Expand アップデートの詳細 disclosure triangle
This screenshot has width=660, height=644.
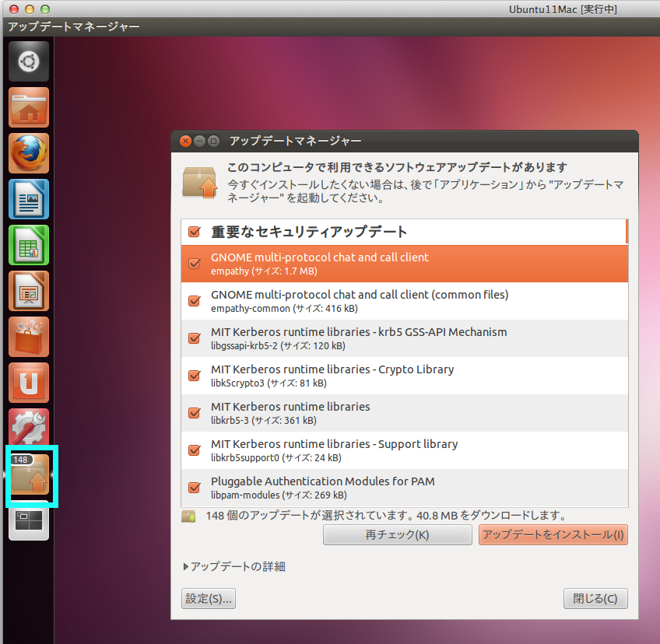[185, 566]
